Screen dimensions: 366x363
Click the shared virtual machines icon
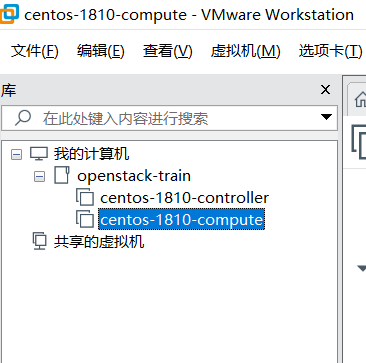pos(39,241)
